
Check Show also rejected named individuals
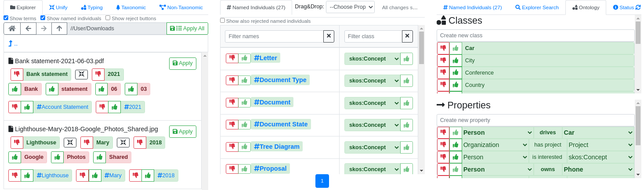tap(222, 21)
